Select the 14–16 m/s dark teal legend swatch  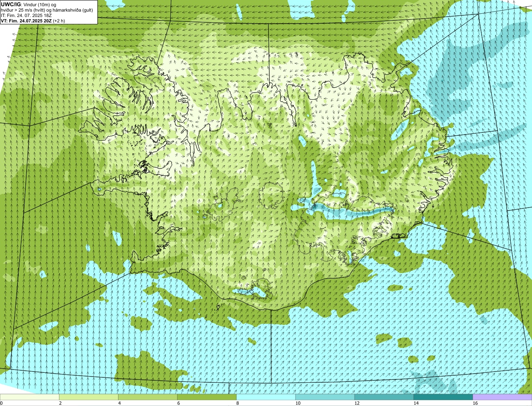443,397
